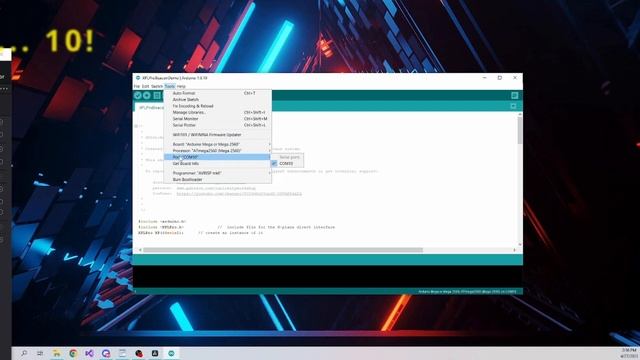Select Serial Monitor menu entry
Viewport: 640px width, 360px height.
point(217,119)
